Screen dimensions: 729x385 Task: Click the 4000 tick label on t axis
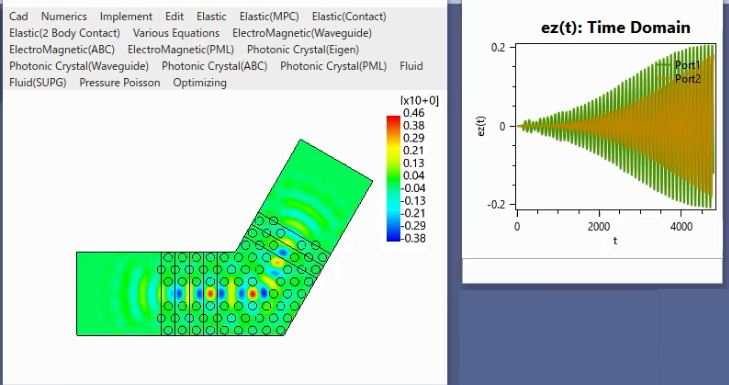[x=681, y=226]
